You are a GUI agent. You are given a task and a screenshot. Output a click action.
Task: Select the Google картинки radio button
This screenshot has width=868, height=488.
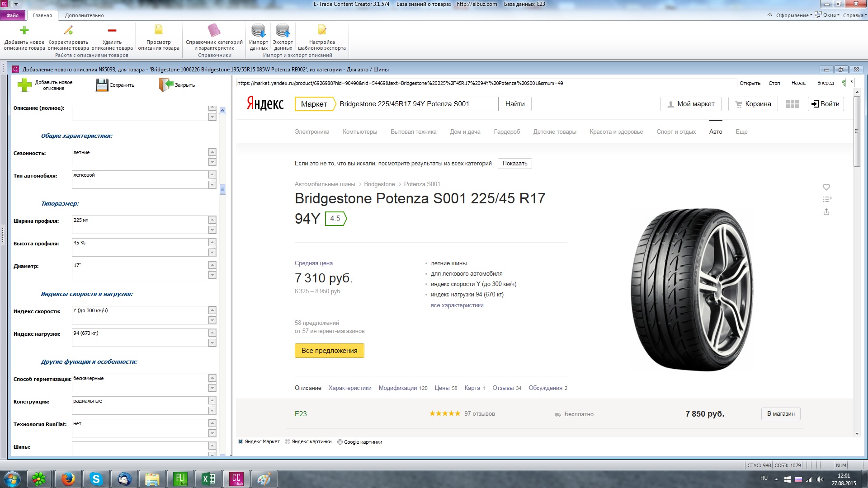click(x=340, y=442)
